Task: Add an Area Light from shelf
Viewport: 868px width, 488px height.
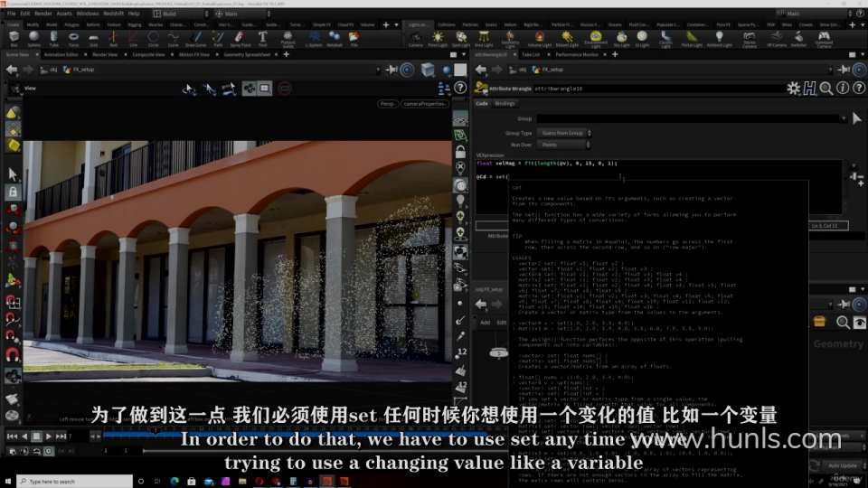Action: click(x=484, y=38)
